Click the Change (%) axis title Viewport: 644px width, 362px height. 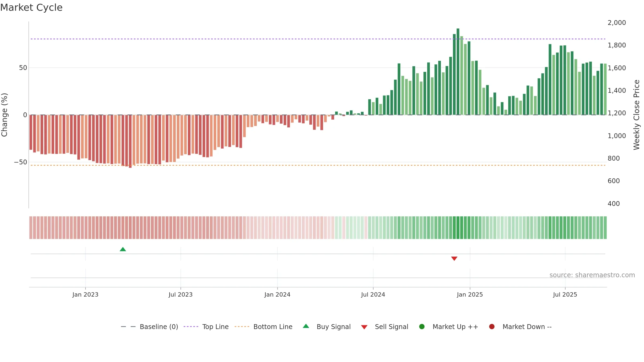coord(4,115)
